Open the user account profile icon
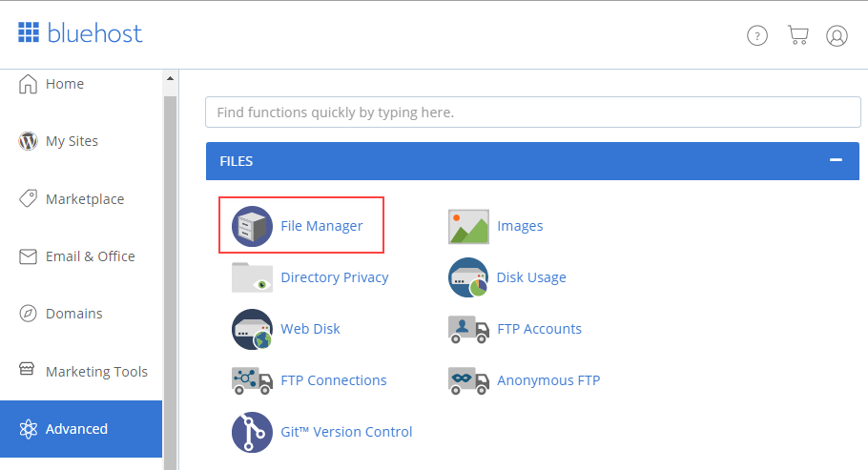The width and height of the screenshot is (868, 470). click(837, 36)
